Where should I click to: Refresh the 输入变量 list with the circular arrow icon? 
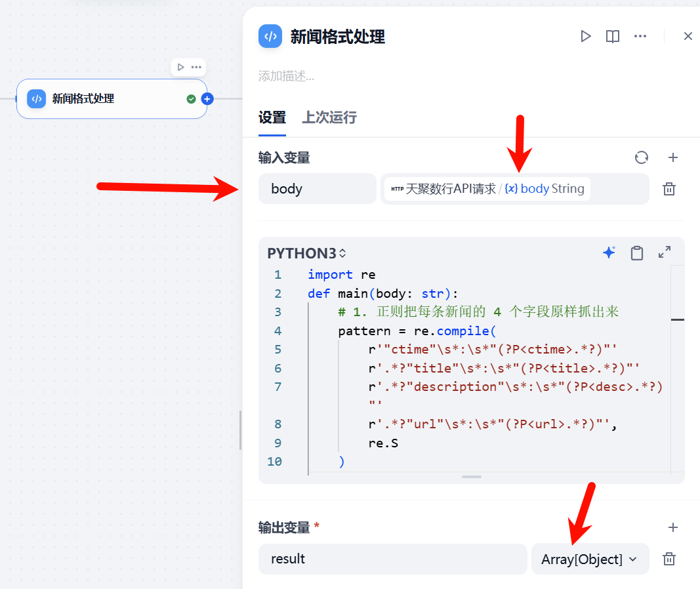(641, 157)
